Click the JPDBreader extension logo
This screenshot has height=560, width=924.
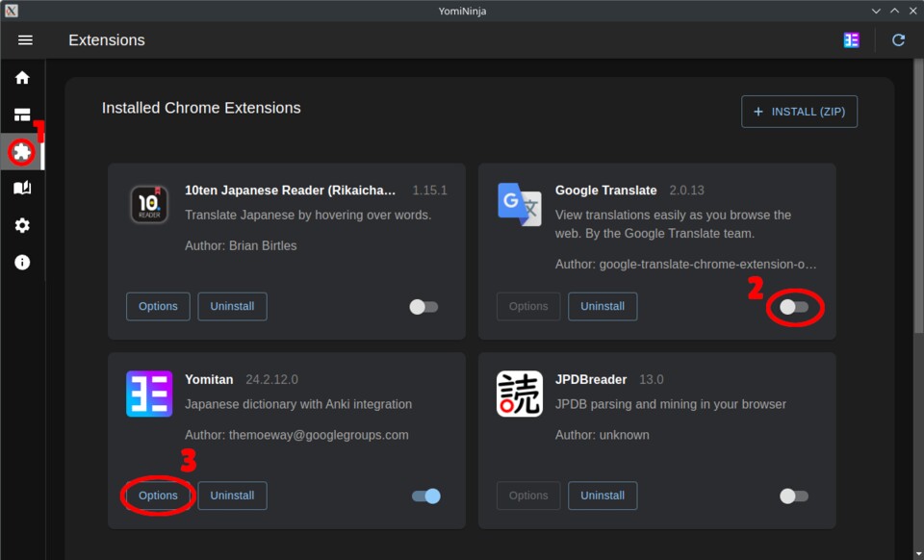tap(520, 394)
